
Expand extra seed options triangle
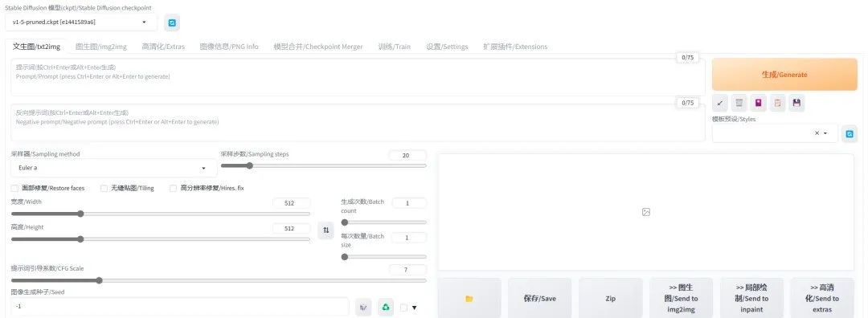(x=414, y=308)
